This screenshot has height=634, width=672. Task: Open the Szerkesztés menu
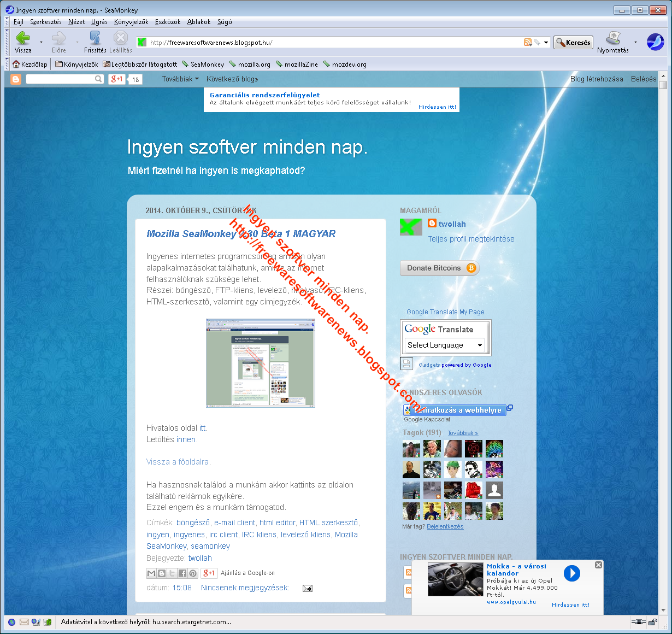tap(46, 22)
